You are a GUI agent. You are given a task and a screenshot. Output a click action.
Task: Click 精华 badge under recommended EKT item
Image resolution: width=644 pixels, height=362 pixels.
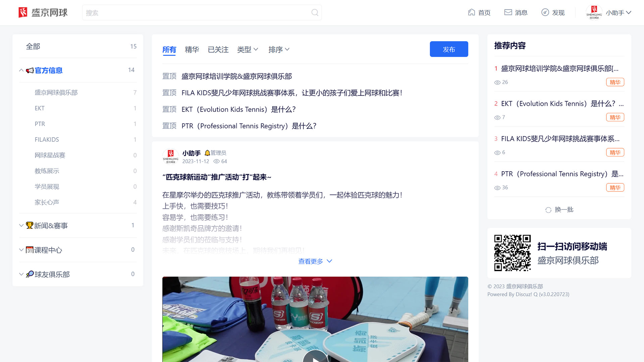click(615, 117)
